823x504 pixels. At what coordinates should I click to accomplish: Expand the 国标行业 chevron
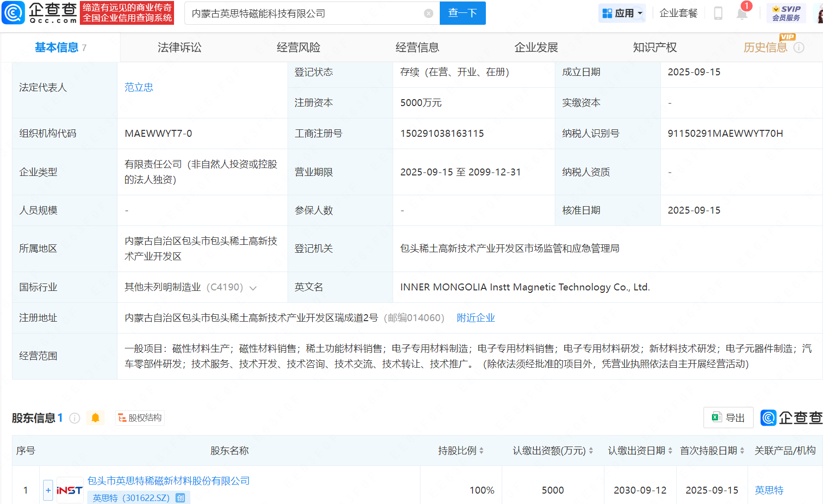point(253,288)
